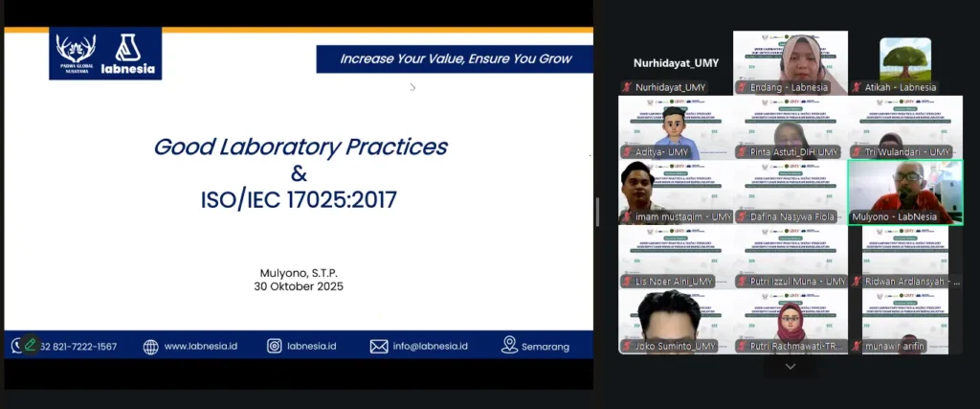Click muted mic icon beside Aditya- UMY
The width and height of the screenshot is (980, 409).
[627, 152]
